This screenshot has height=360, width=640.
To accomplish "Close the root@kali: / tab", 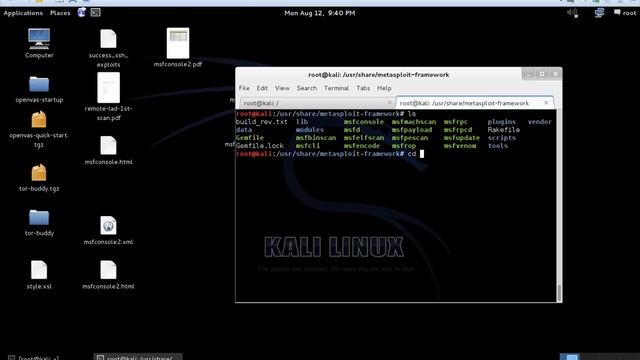I will click(x=389, y=103).
